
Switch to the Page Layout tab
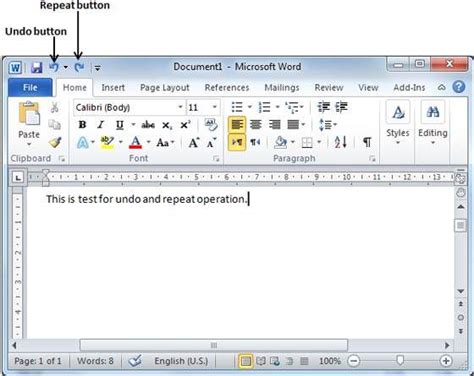[x=165, y=87]
